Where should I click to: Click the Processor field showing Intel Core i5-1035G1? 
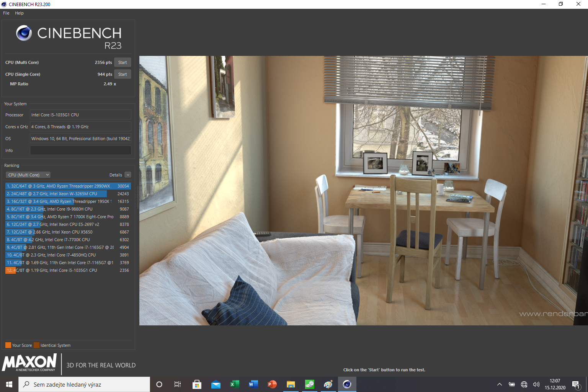coord(81,115)
